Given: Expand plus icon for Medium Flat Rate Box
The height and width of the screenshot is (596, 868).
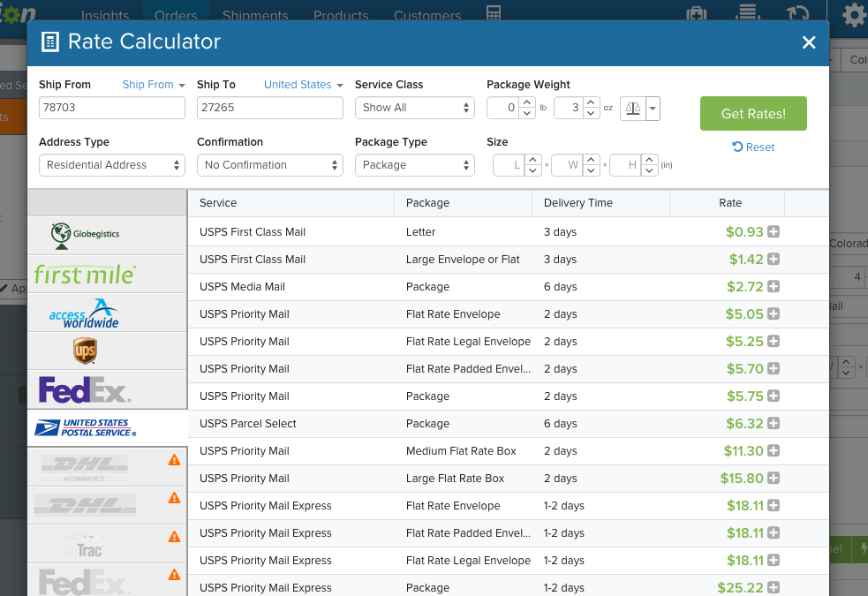Looking at the screenshot, I should pyautogui.click(x=774, y=451).
